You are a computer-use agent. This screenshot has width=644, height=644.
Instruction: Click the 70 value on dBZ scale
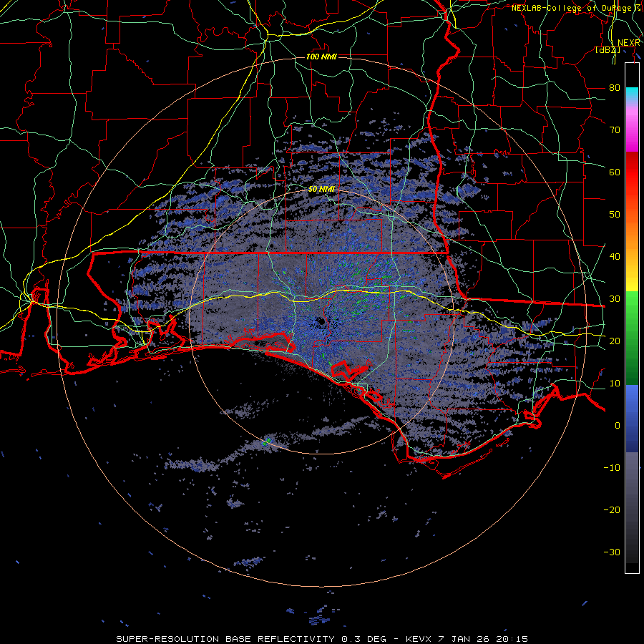click(x=615, y=130)
